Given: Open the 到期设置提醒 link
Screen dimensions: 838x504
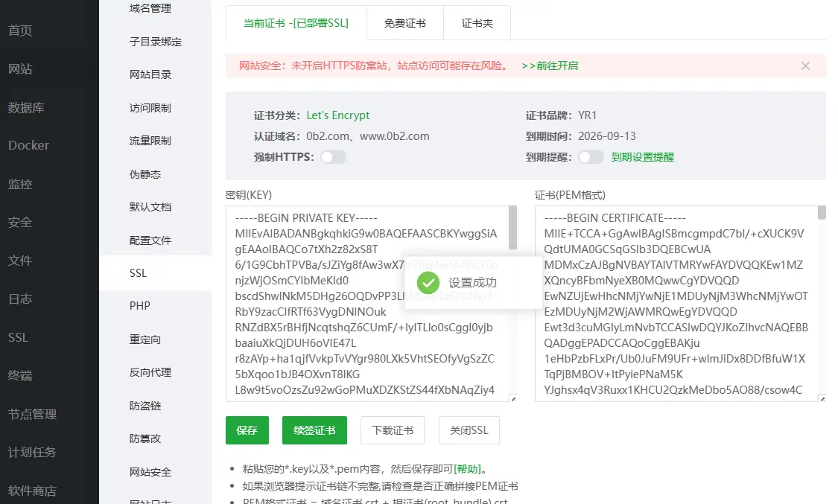Looking at the screenshot, I should tap(642, 157).
